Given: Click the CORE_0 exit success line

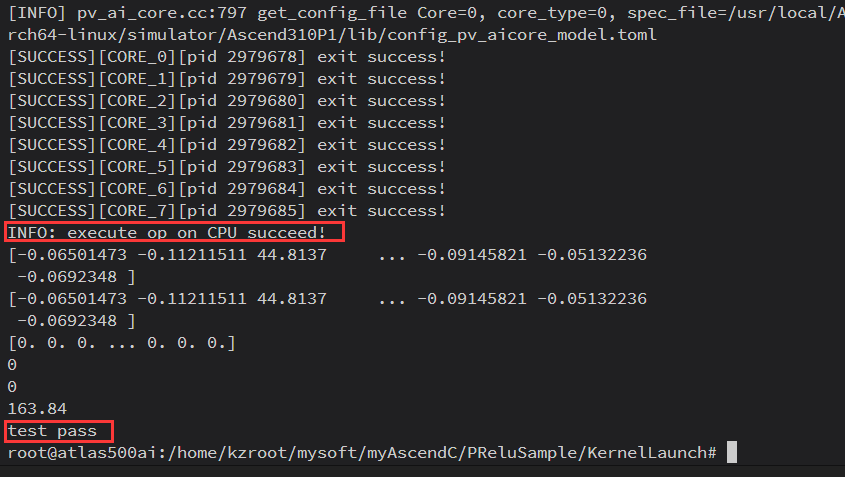Looking at the screenshot, I should (x=226, y=57).
